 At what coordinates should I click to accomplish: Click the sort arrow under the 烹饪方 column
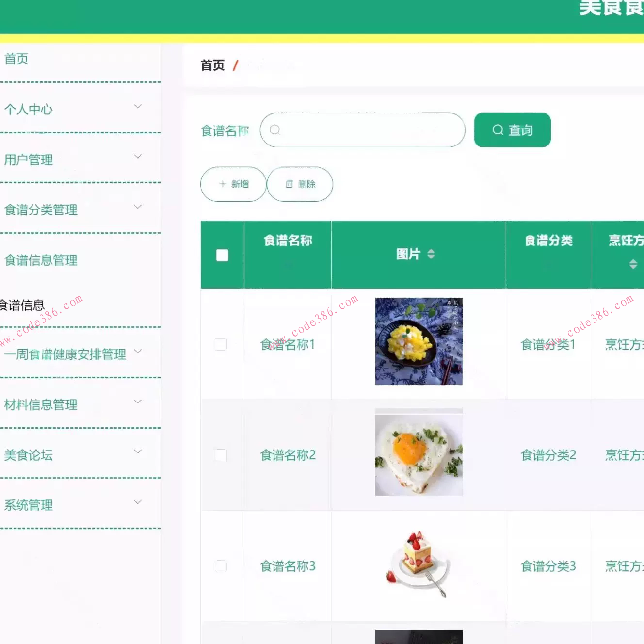pyautogui.click(x=633, y=264)
